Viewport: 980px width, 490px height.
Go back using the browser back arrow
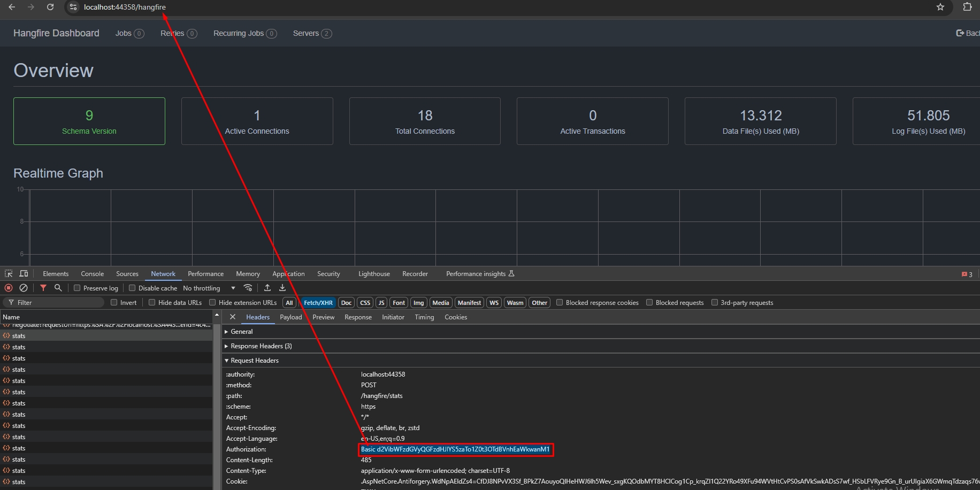tap(12, 7)
